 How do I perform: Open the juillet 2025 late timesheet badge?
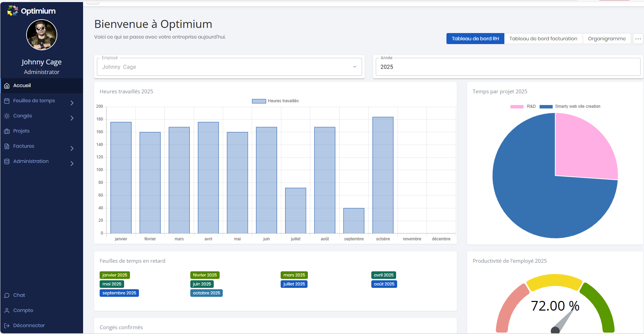[294, 284]
